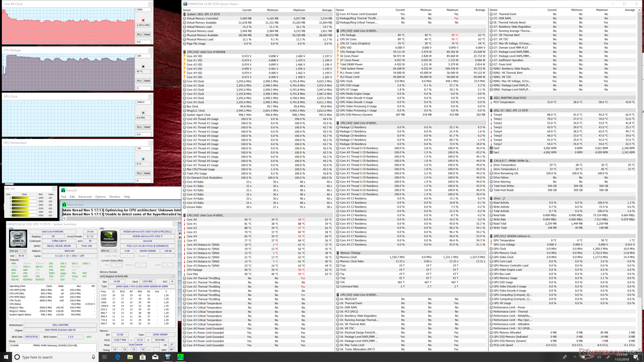The width and height of the screenshot is (644, 362).
Task: Expand the GPU #1 selector dropdown
Action: pos(109,251)
